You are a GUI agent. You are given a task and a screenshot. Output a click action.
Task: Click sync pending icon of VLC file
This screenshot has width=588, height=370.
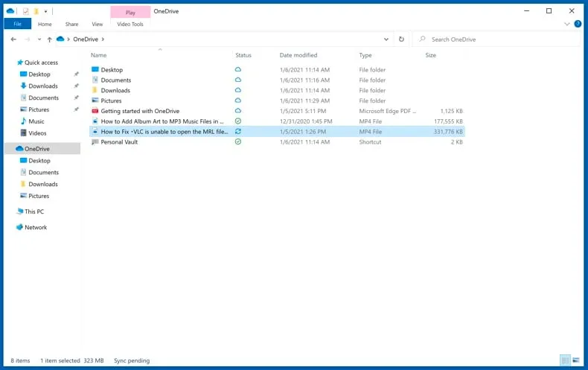click(x=237, y=131)
